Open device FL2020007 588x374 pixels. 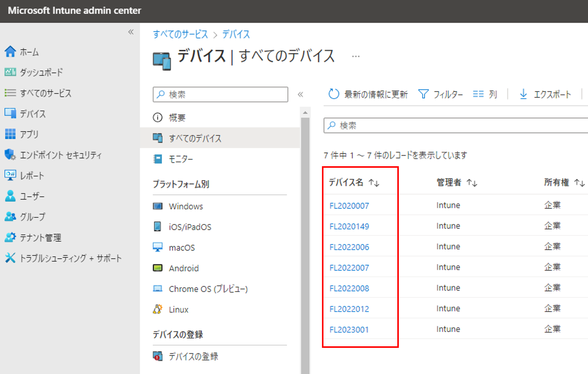(x=349, y=206)
